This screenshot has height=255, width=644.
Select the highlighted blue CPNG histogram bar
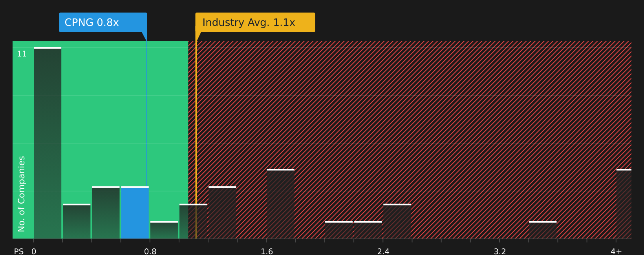coord(135,213)
